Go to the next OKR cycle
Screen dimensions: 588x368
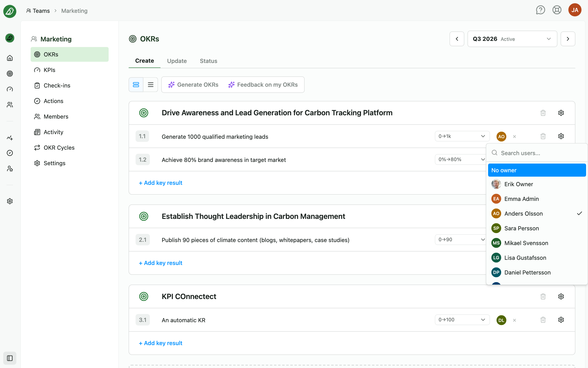click(568, 39)
